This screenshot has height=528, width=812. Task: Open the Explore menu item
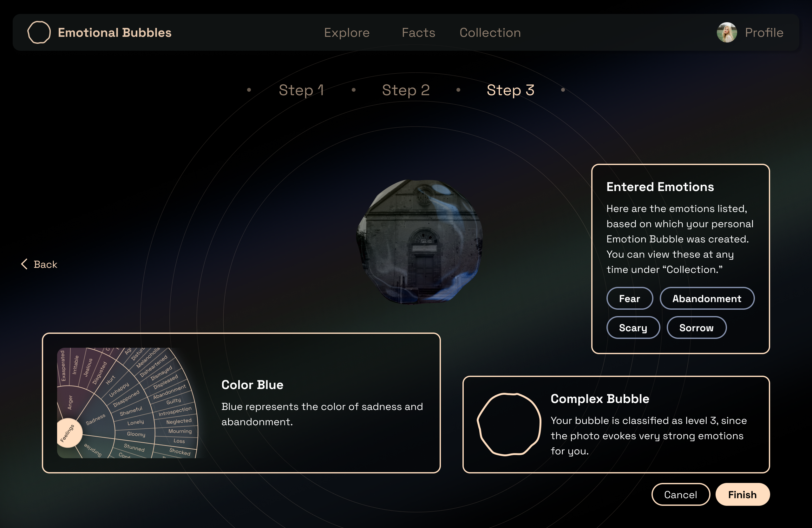pos(347,32)
